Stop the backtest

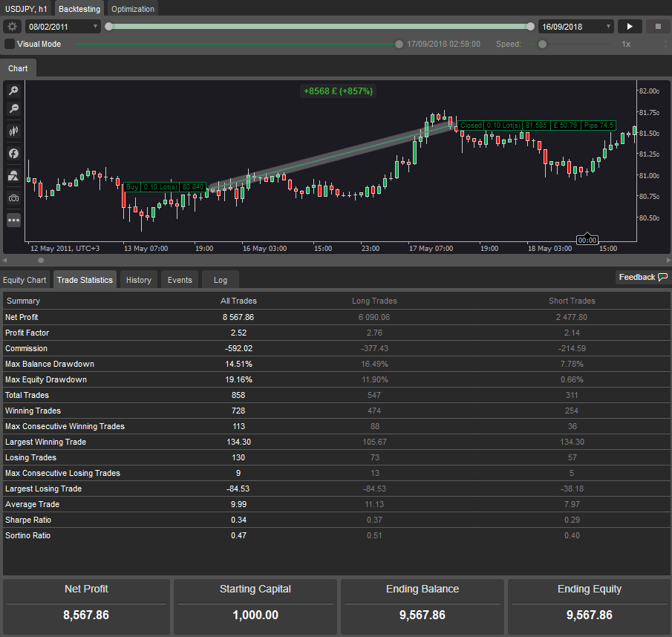pos(659,27)
